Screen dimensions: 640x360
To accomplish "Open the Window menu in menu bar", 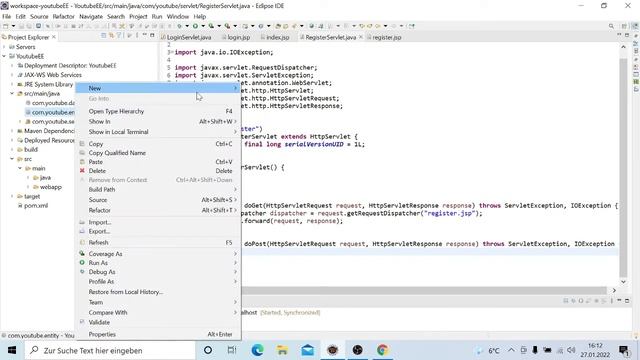I will [178, 16].
